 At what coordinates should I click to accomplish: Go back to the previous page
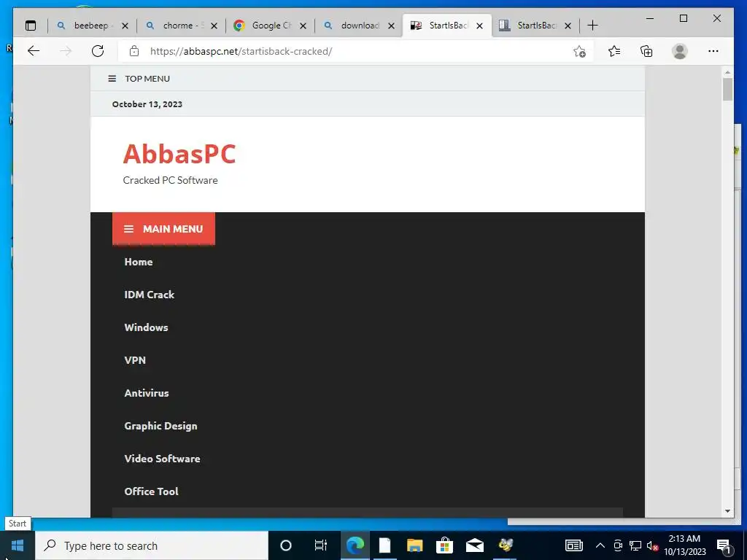tap(34, 51)
